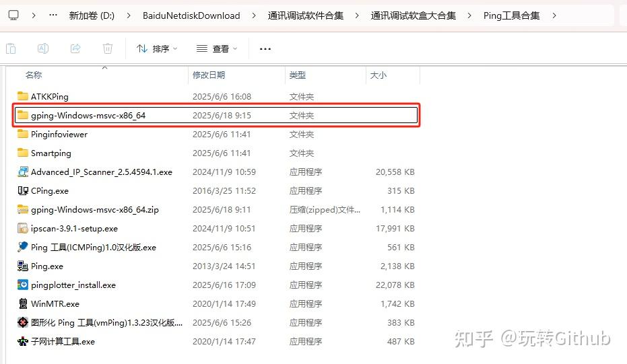Image resolution: width=627 pixels, height=364 pixels.
Task: Select the Smartping folder icon
Action: [23, 153]
